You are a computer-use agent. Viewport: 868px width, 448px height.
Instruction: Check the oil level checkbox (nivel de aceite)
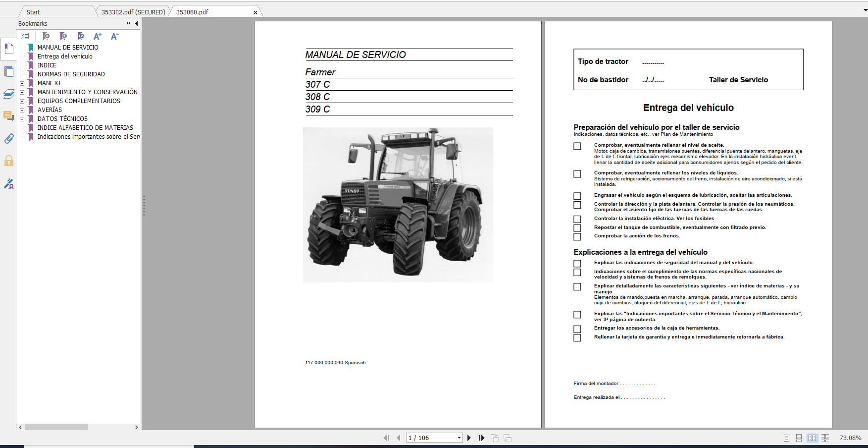coord(577,146)
